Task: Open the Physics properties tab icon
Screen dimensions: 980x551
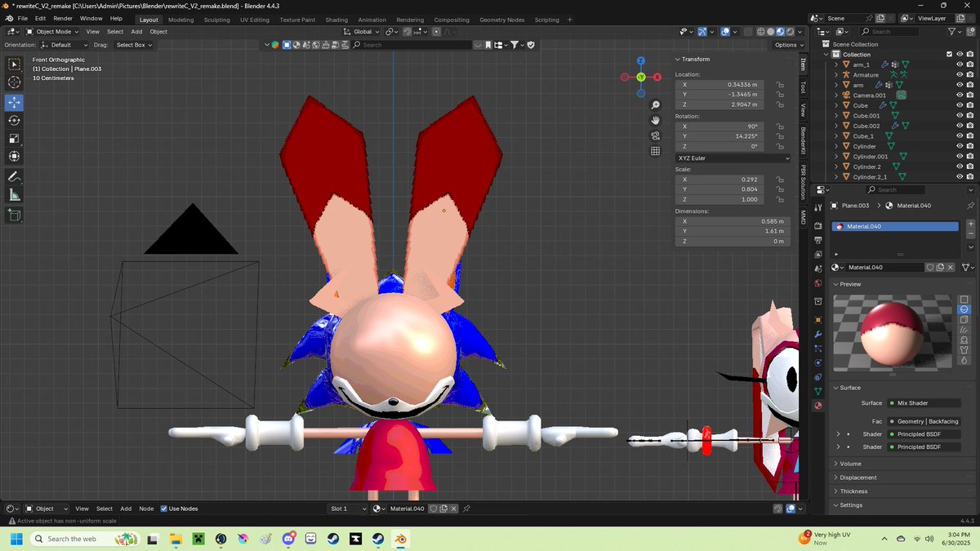Action: point(817,362)
